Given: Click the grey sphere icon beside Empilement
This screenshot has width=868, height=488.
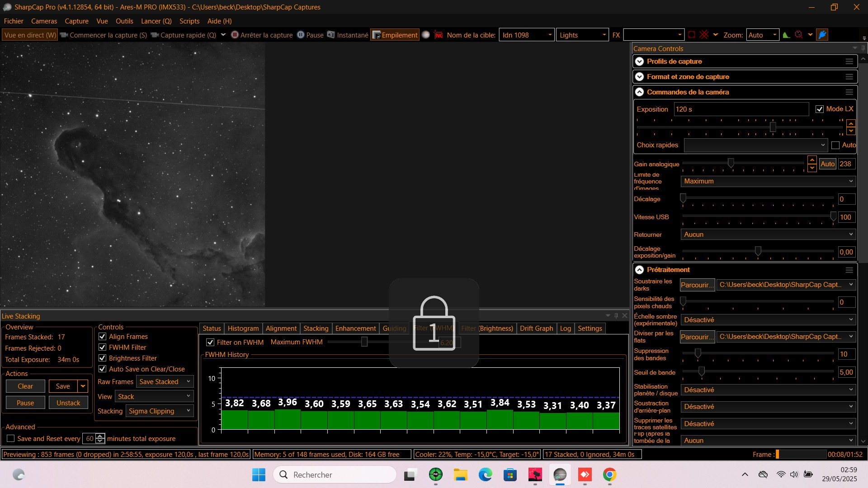Looking at the screenshot, I should coord(425,35).
